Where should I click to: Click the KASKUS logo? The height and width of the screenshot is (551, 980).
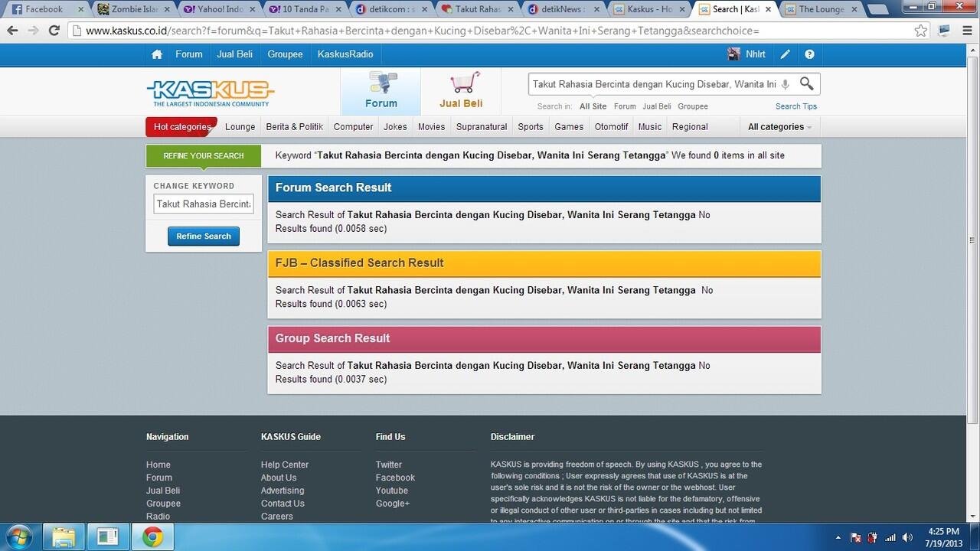click(211, 93)
